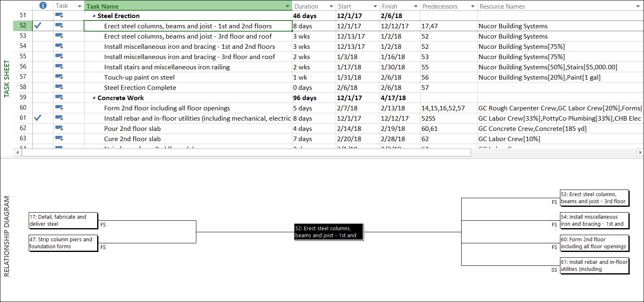Open the Duration column filter dropdown
The image size is (644, 302).
331,6
